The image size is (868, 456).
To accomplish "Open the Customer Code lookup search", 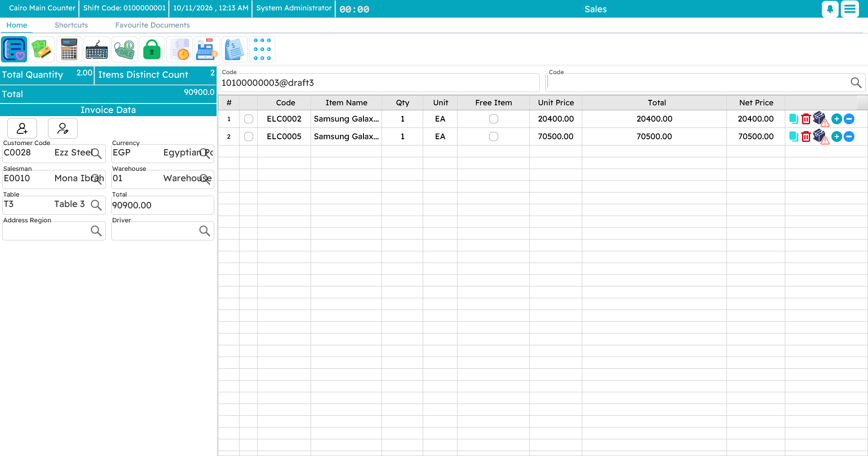I will point(96,153).
